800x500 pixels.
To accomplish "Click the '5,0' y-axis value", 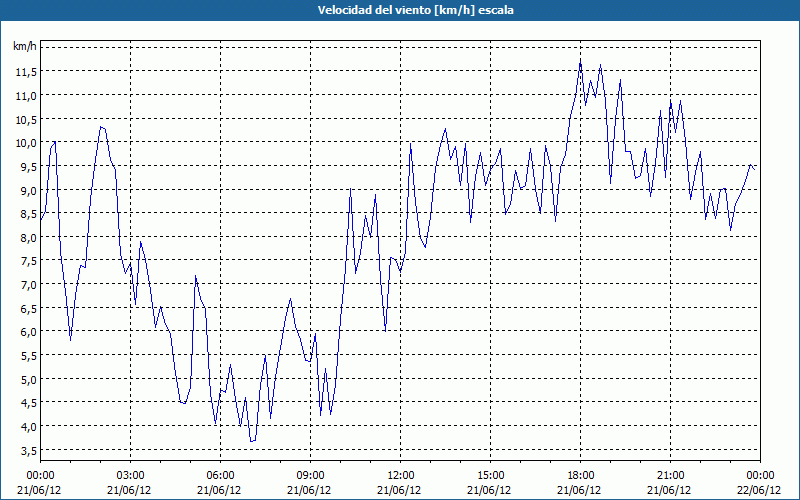I will coord(28,379).
